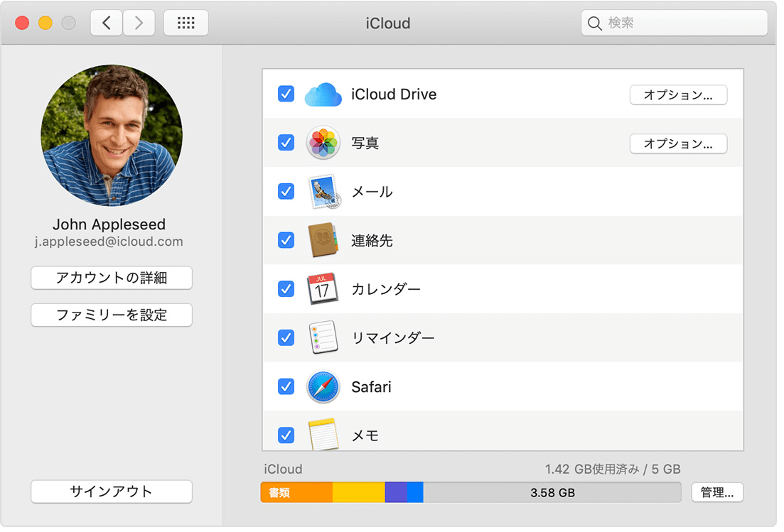Turn off the Safari checkbox
784x532 pixels.
[x=286, y=386]
